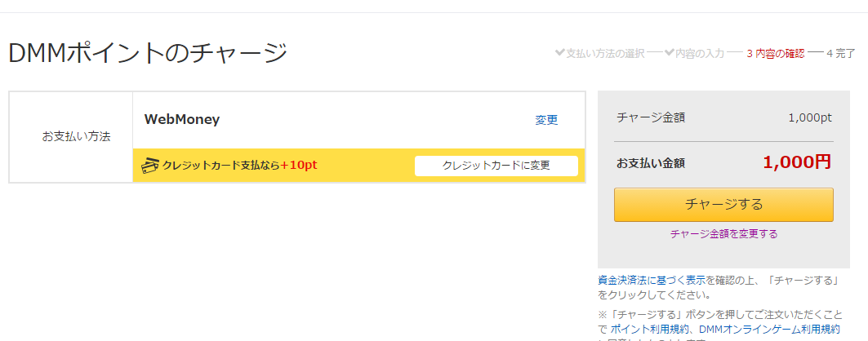Click the orange チャージする button

tap(723, 205)
